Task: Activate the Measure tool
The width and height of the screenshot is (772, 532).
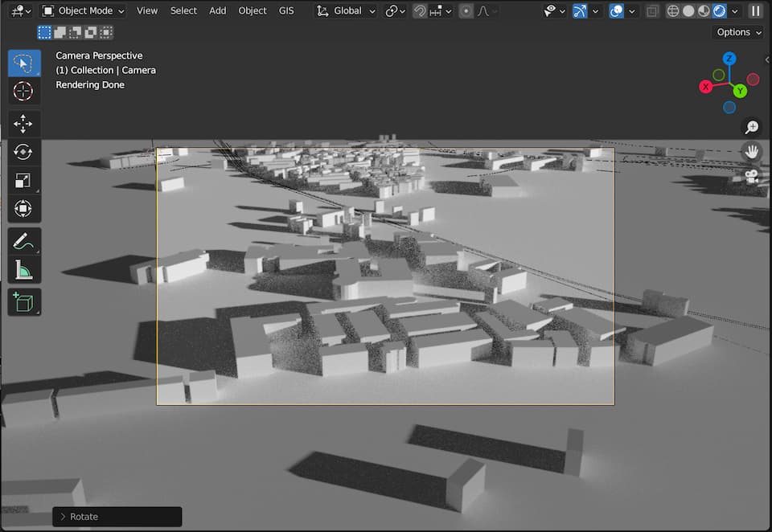Action: (x=23, y=270)
